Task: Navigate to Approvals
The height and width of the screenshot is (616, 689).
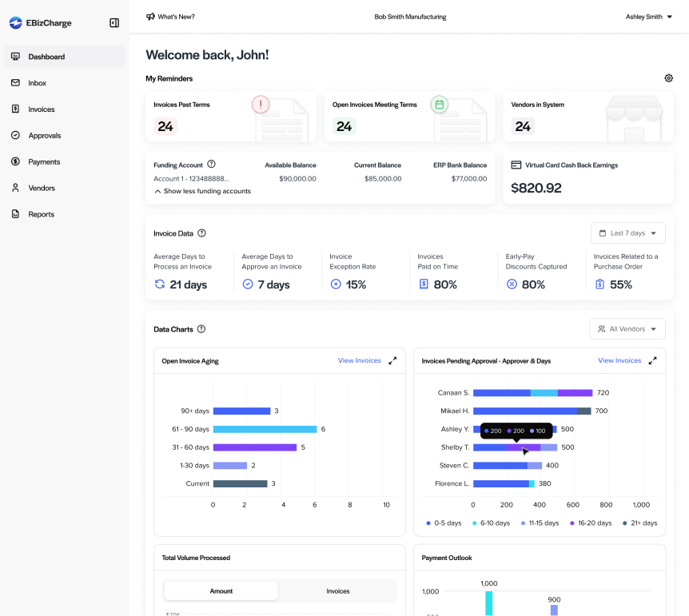Action: [65, 135]
